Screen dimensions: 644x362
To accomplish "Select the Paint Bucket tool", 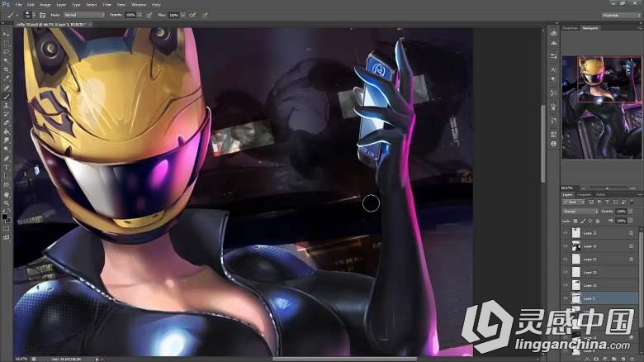I will 6,132.
